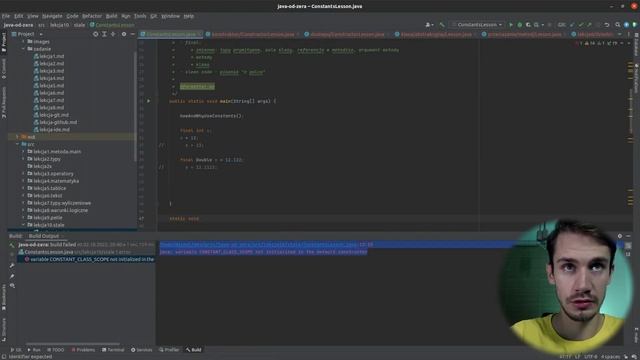Open the ConstantsLesson run configuration dropdown

[x=477, y=25]
